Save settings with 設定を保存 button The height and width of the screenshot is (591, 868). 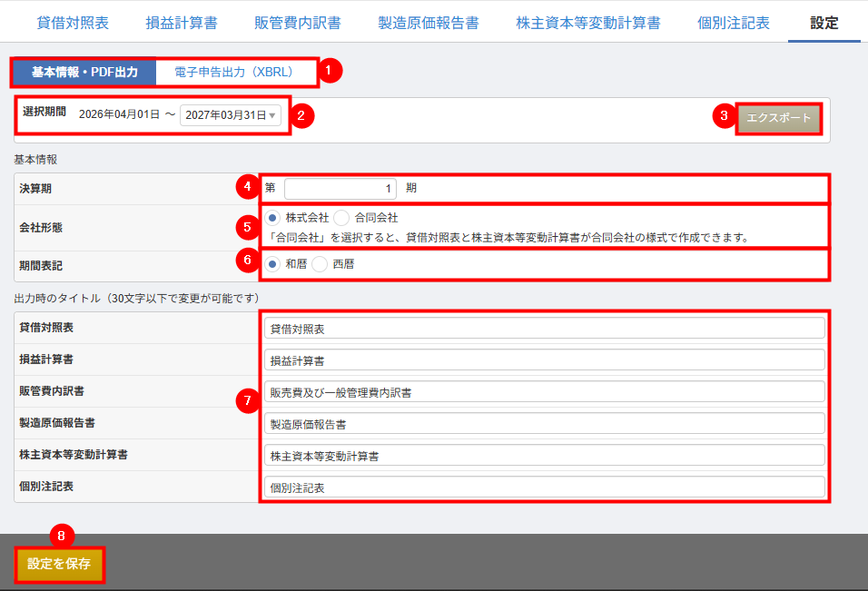[59, 564]
